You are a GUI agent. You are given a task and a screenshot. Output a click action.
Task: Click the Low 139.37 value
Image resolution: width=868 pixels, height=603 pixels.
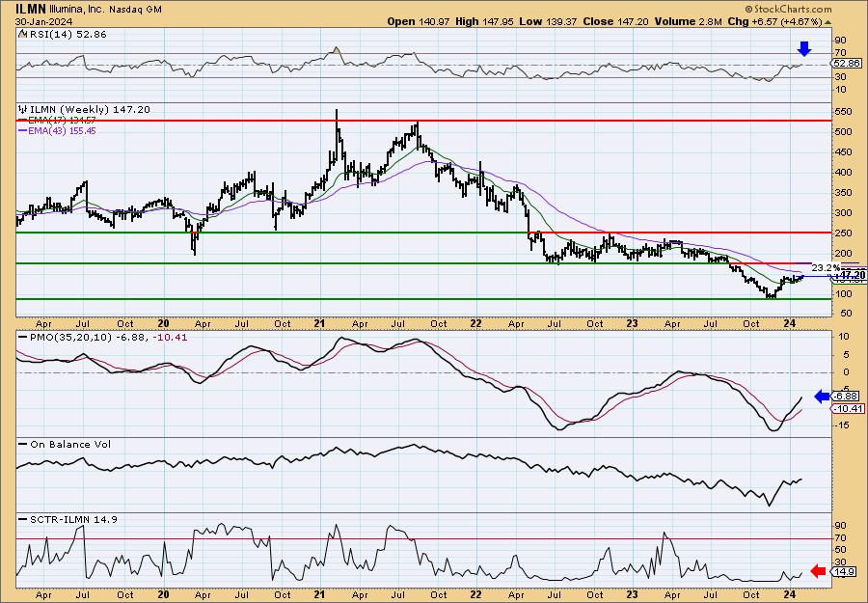[x=548, y=21]
